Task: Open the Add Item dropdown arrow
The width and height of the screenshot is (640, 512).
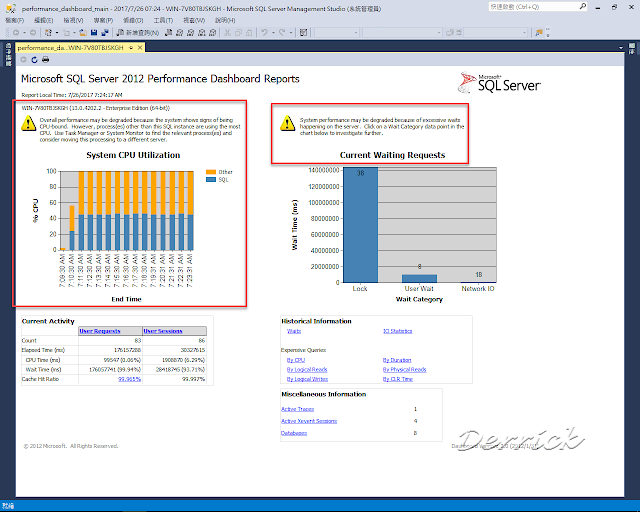Action: (x=74, y=33)
